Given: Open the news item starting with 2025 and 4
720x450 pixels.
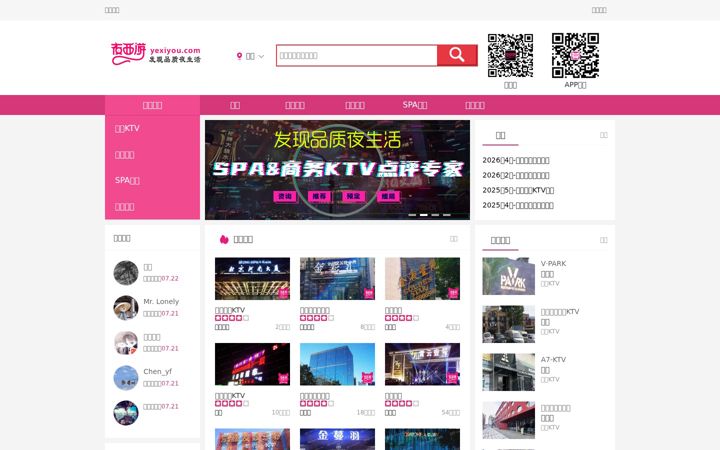Looking at the screenshot, I should pyautogui.click(x=518, y=205).
